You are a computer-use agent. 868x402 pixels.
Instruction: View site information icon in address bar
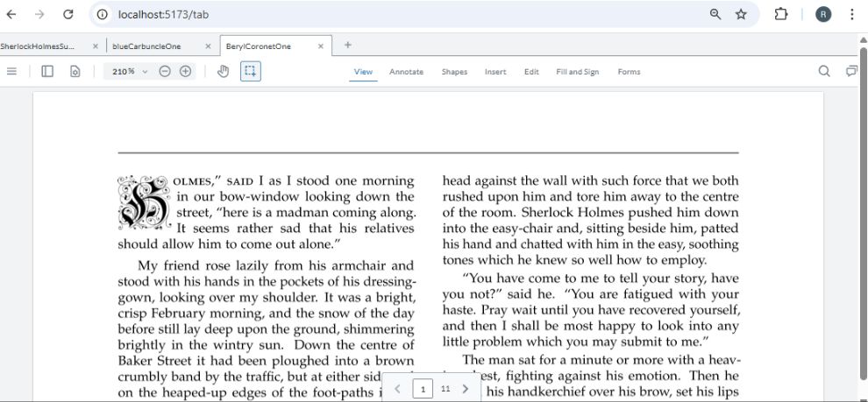point(103,14)
